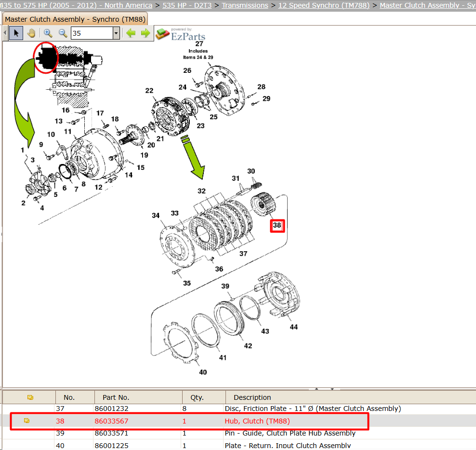
Task: Select the arrow pointer tool
Action: (16, 33)
